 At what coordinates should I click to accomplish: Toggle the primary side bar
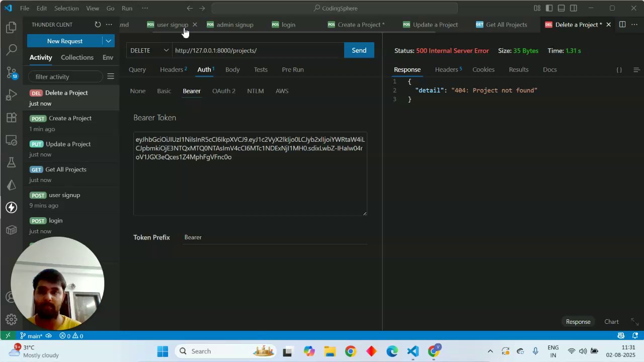point(549,8)
